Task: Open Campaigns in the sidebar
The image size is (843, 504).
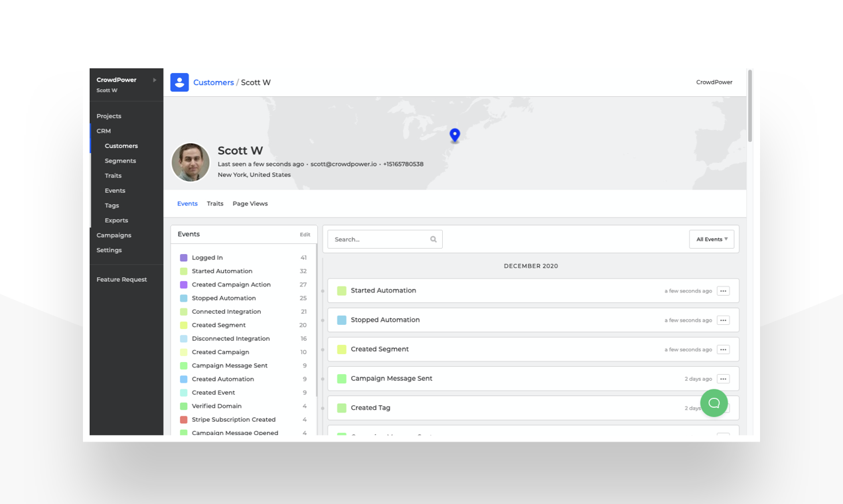Action: pyautogui.click(x=114, y=235)
